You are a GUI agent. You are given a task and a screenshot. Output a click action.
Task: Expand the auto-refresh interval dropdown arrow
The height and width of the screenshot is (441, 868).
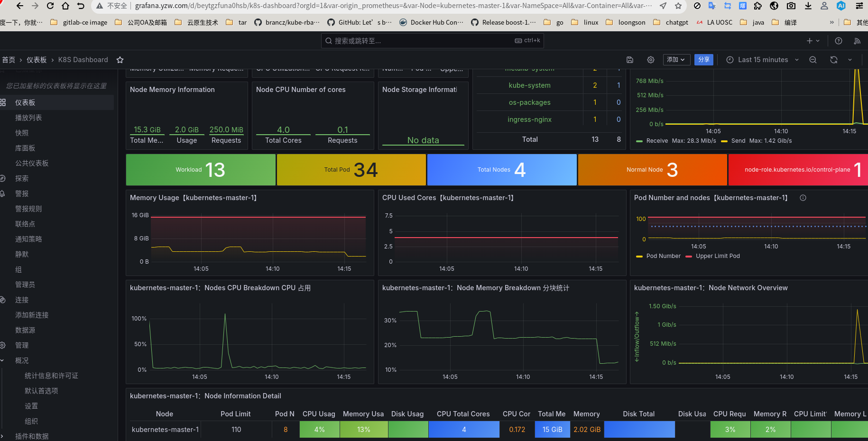pos(850,60)
